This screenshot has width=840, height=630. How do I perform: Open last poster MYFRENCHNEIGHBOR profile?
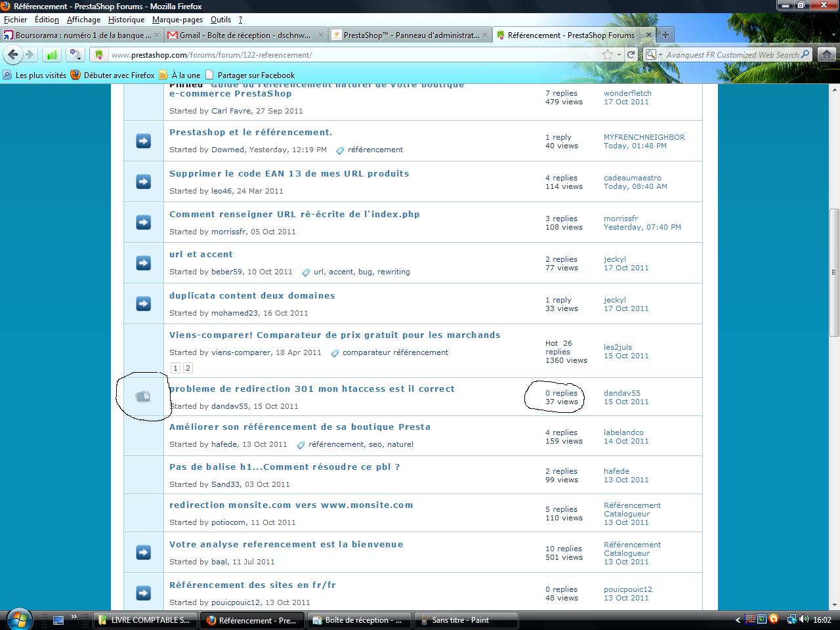point(644,137)
